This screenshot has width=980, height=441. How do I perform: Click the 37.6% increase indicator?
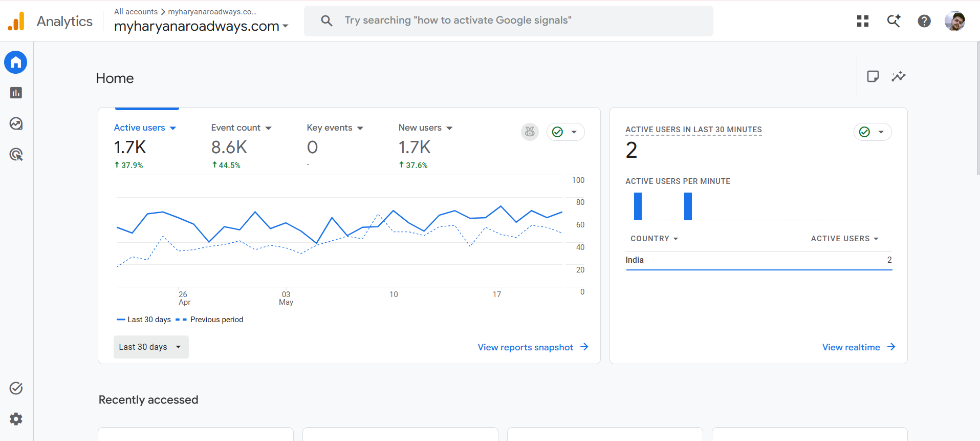pos(413,165)
